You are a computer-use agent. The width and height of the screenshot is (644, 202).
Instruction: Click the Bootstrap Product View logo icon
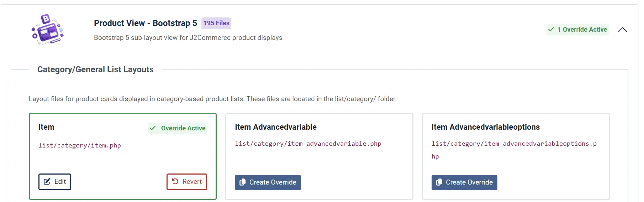pyautogui.click(x=48, y=30)
